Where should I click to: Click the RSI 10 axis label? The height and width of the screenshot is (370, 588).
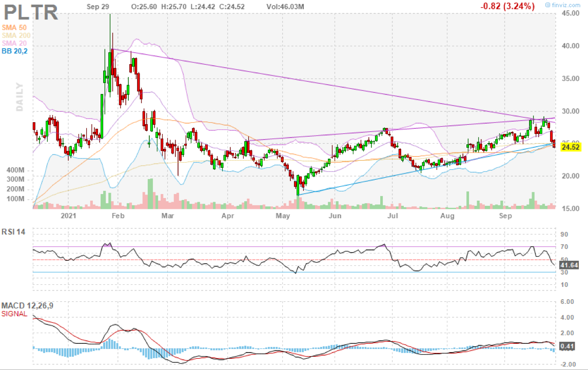(x=564, y=285)
